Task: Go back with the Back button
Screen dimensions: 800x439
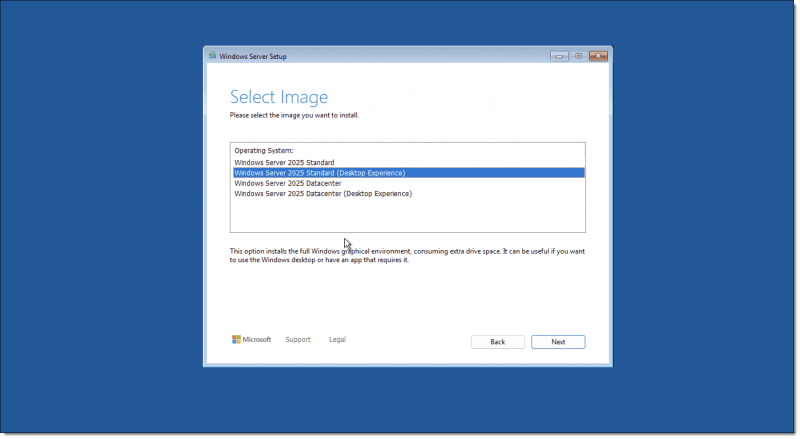Action: pyautogui.click(x=497, y=342)
